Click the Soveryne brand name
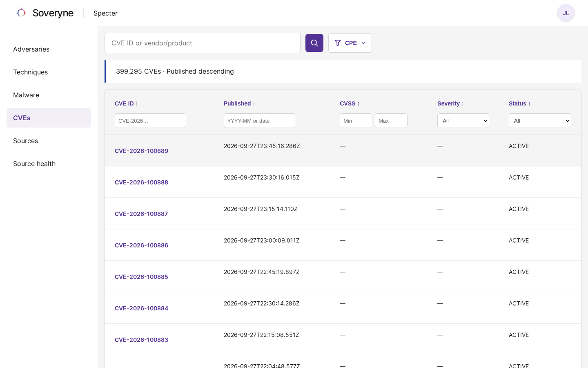588x368 pixels. point(53,13)
